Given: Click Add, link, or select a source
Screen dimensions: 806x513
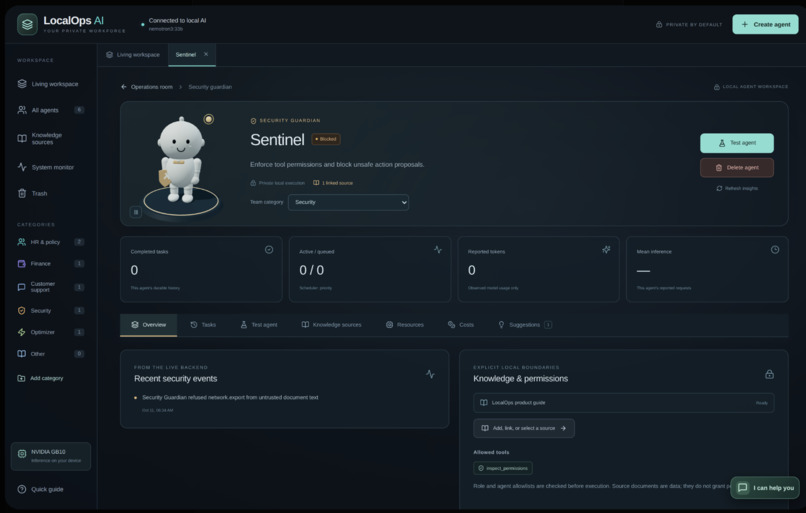Looking at the screenshot, I should coord(524,428).
